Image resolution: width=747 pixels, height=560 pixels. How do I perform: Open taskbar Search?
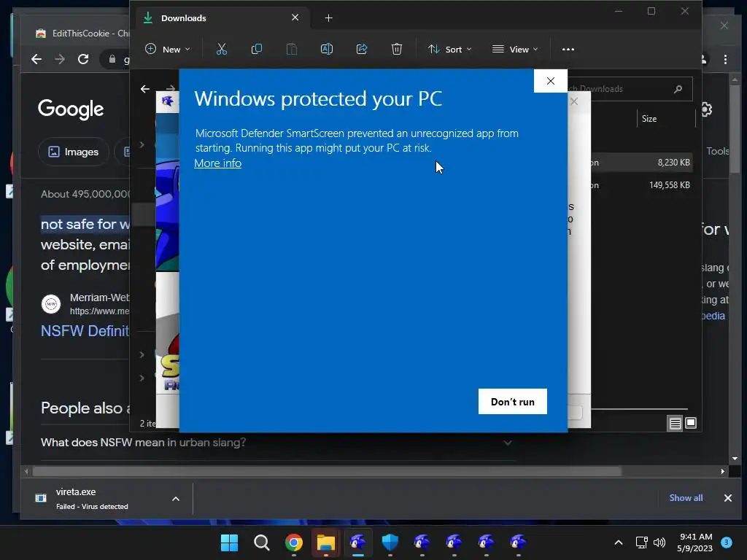click(262, 542)
